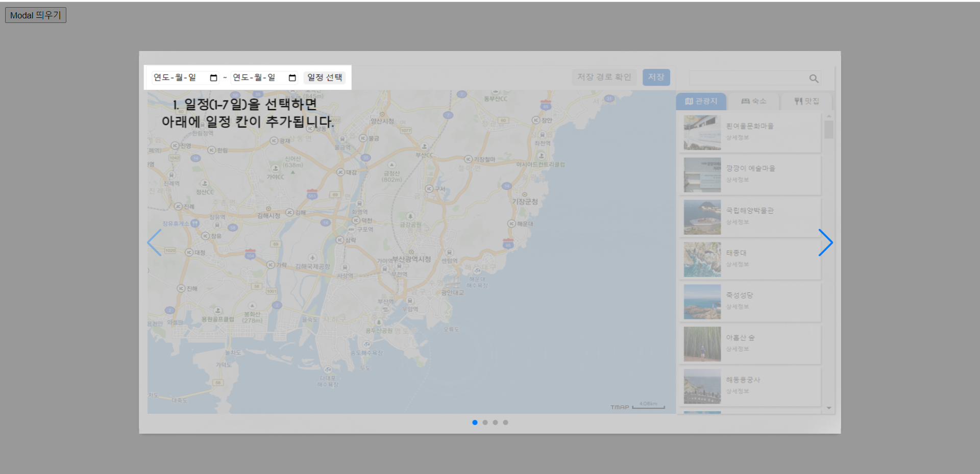
Task: Select the 국립해양박물관 place name
Action: point(750,211)
